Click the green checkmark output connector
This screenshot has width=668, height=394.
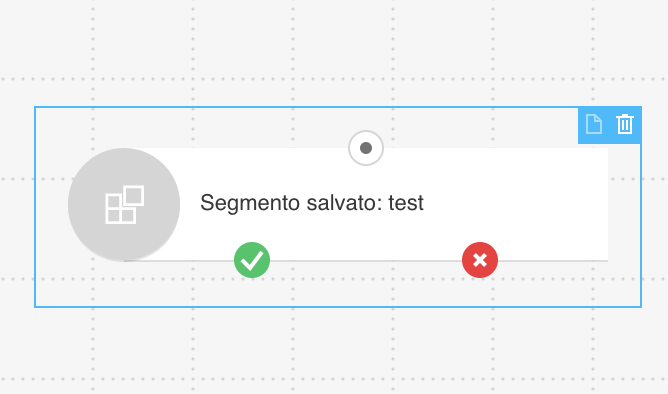pos(252,260)
